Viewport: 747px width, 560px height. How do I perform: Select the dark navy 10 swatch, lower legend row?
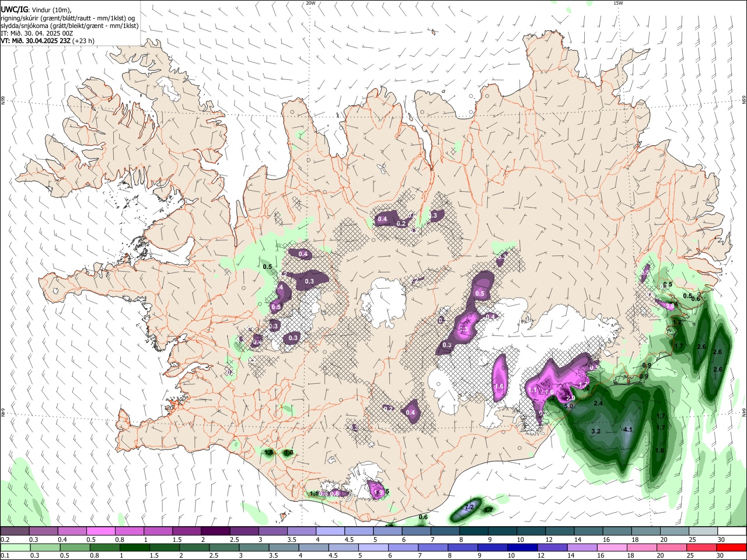pyautogui.click(x=521, y=548)
